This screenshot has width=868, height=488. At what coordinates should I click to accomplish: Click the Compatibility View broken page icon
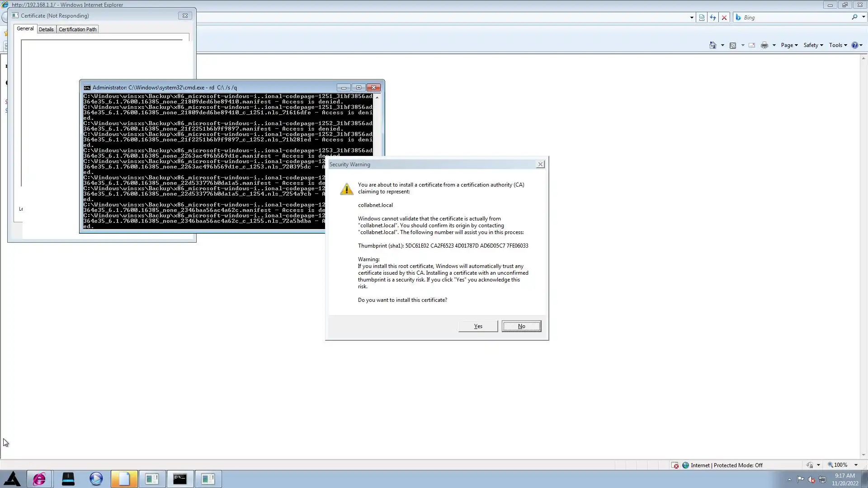(702, 18)
